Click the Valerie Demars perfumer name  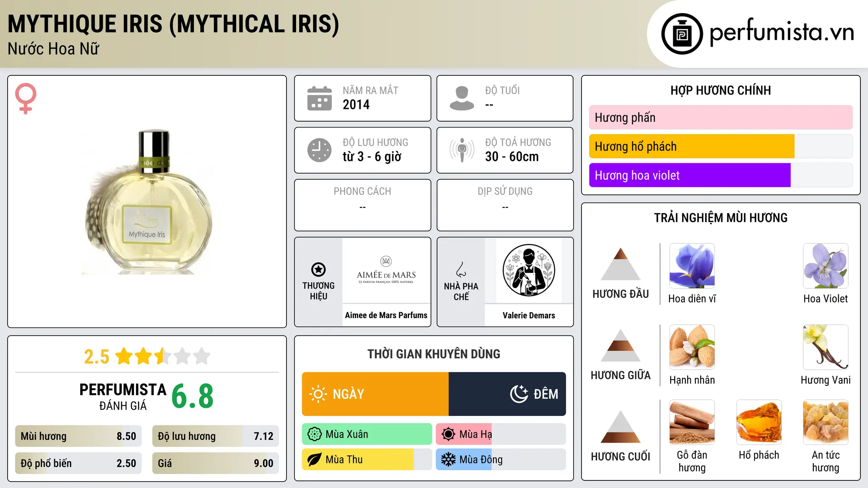(529, 315)
